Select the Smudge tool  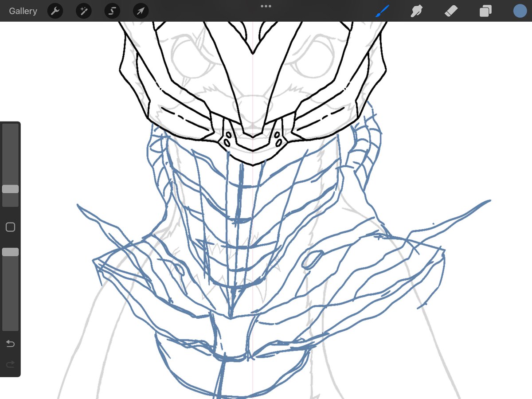click(x=417, y=11)
